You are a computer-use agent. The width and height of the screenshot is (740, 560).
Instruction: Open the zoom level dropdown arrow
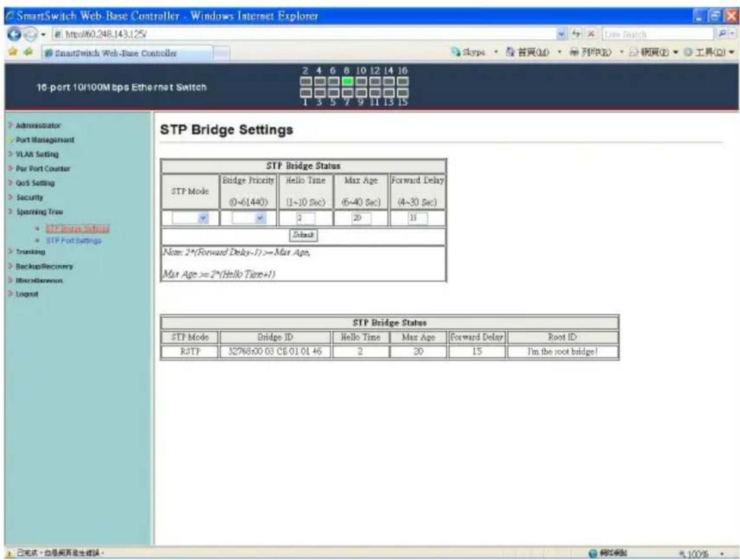tap(722, 554)
